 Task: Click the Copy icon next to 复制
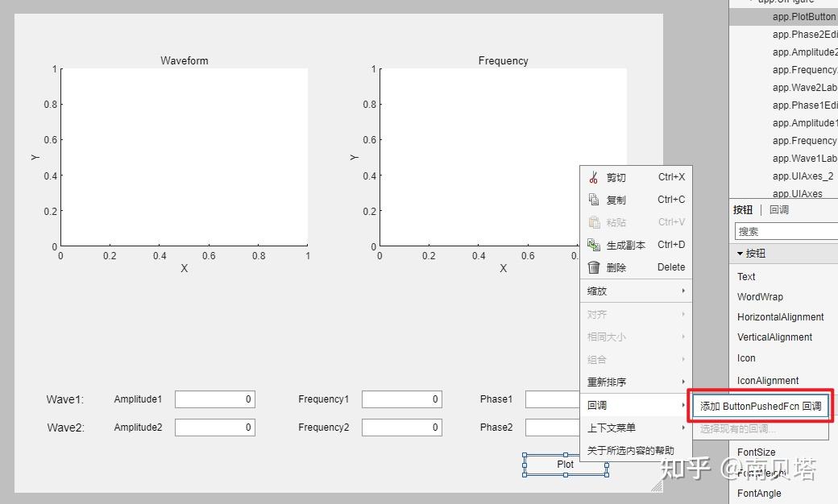[595, 200]
